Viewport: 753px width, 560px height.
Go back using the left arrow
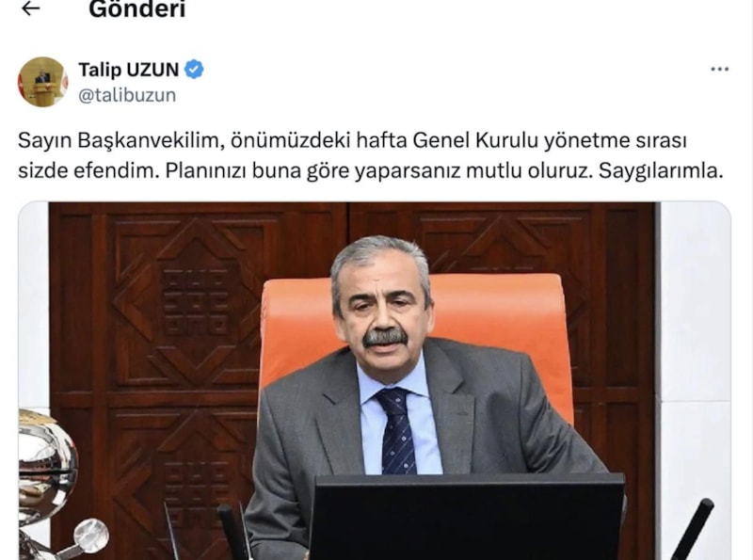31,8
